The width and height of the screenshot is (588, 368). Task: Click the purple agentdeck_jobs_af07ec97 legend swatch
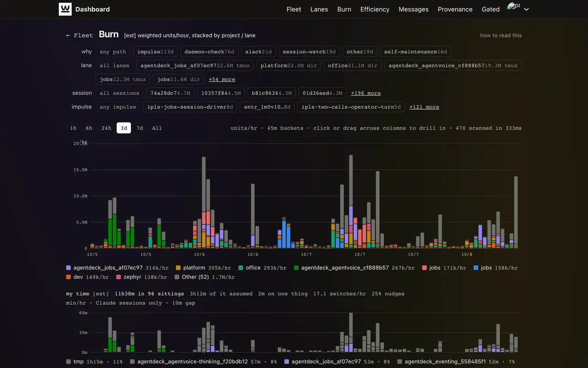tap(69, 268)
